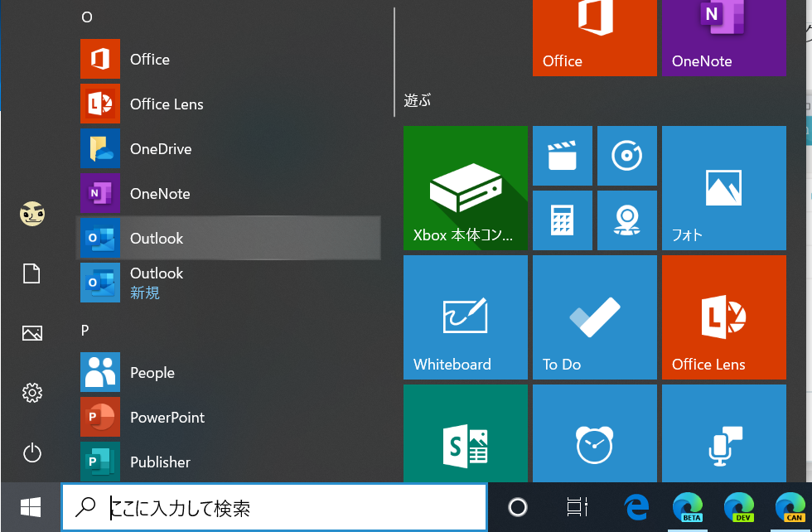This screenshot has height=532, width=812.
Task: Click the Power button in the Start menu
Action: click(32, 452)
